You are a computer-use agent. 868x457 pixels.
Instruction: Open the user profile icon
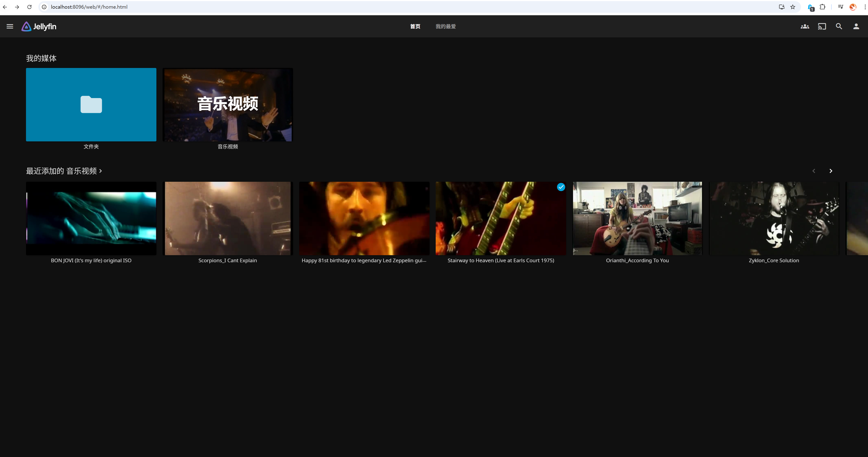[856, 26]
